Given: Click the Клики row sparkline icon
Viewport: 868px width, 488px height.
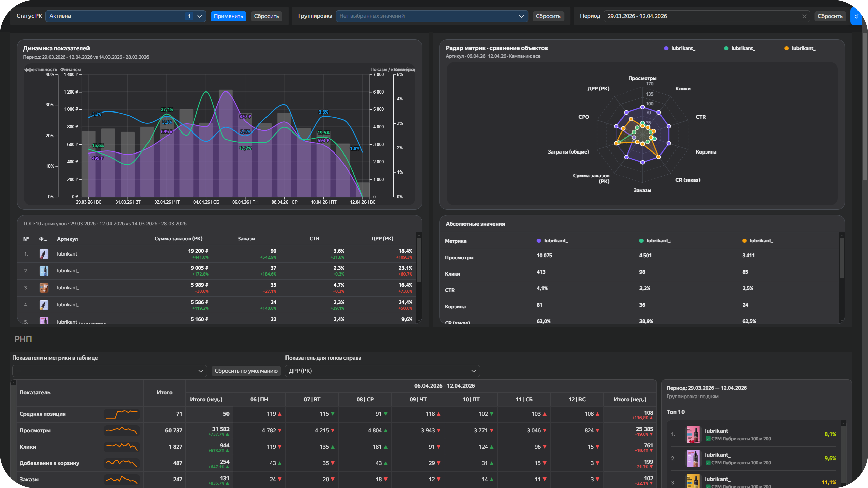Looking at the screenshot, I should click(x=122, y=447).
